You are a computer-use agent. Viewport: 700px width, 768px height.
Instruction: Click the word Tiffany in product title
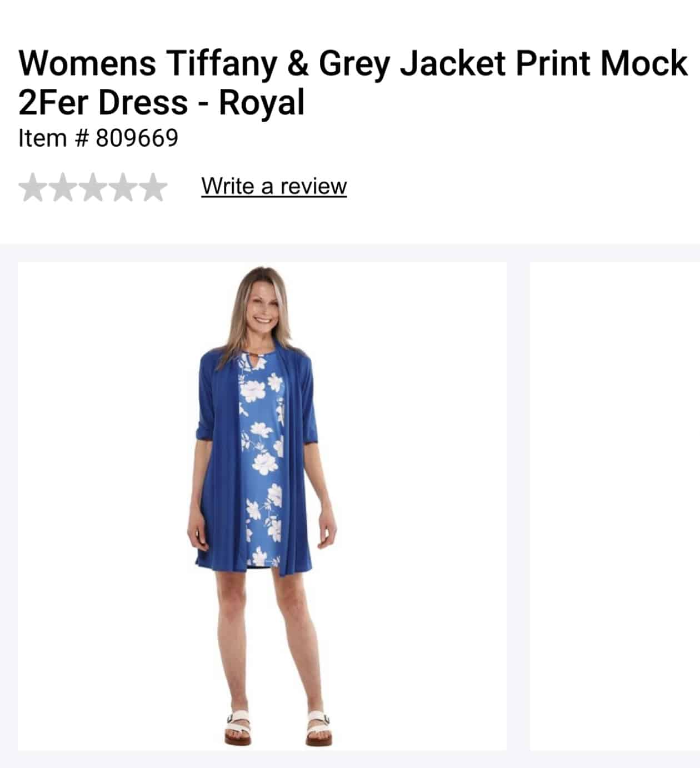click(x=222, y=63)
